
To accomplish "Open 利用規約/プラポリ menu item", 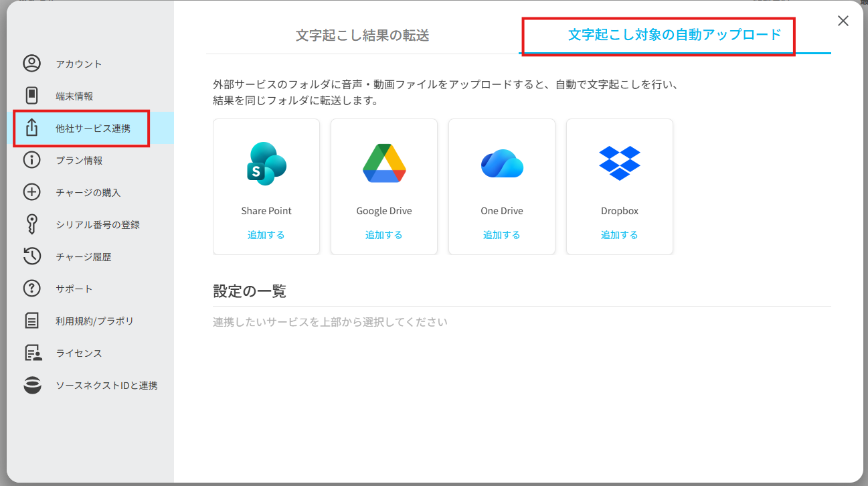I will [x=94, y=321].
